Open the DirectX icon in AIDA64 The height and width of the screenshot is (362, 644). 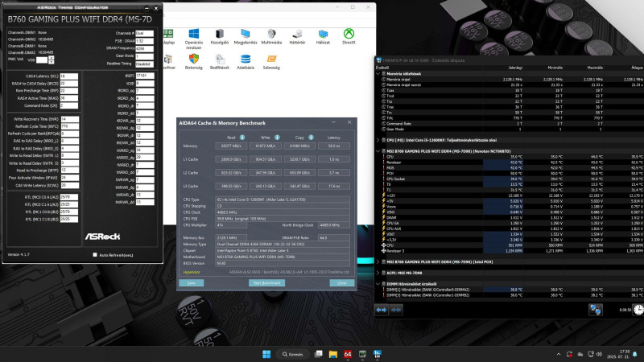[349, 36]
